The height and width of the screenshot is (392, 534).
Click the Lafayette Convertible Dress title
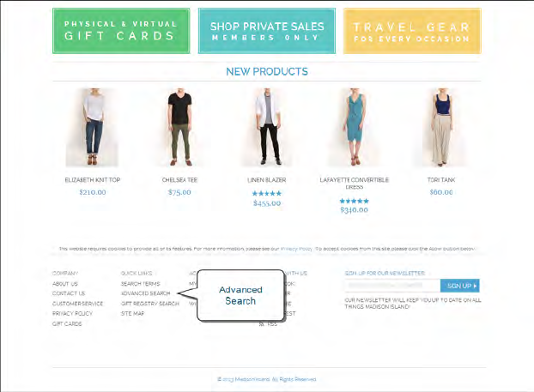[355, 183]
